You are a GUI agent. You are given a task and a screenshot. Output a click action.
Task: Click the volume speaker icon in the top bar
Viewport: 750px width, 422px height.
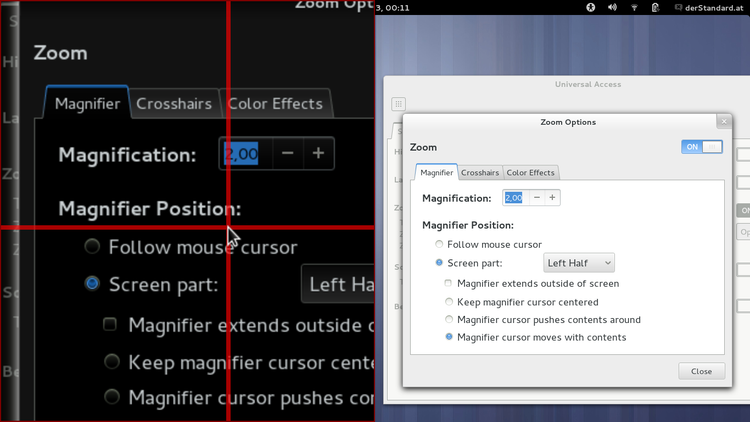click(613, 7)
